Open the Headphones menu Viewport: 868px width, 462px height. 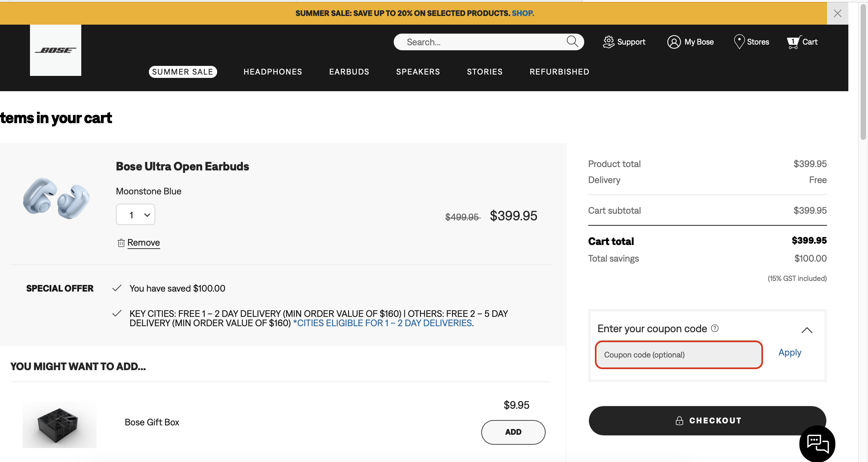[x=272, y=72]
